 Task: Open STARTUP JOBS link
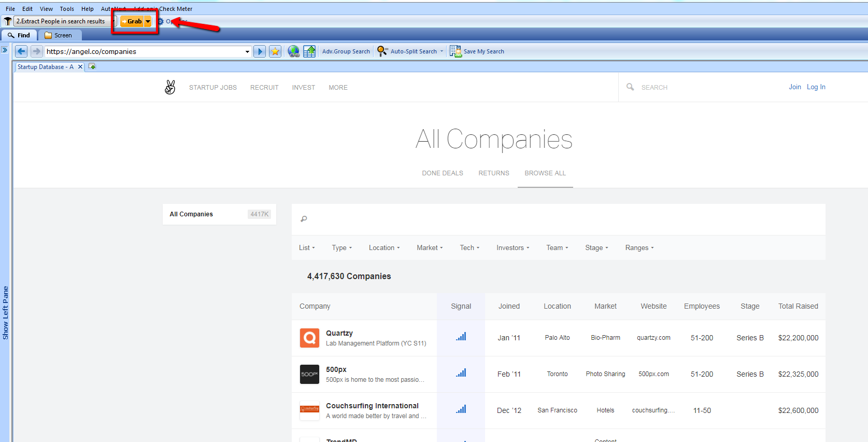[x=213, y=88]
